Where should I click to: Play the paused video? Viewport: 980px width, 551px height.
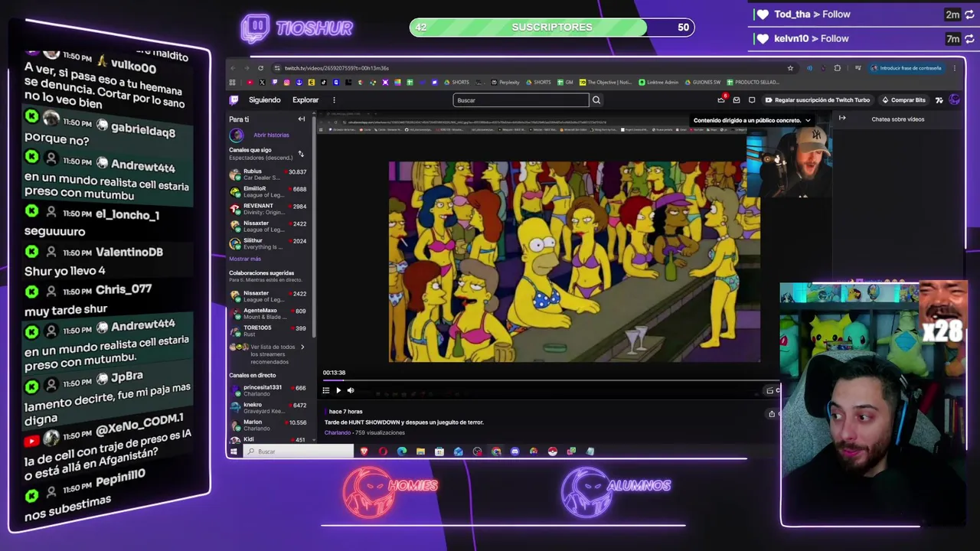coord(338,390)
